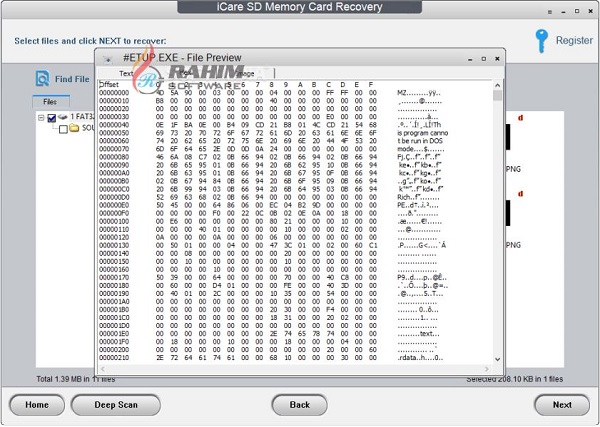
Task: Switch to the Files tab
Action: pyautogui.click(x=51, y=101)
